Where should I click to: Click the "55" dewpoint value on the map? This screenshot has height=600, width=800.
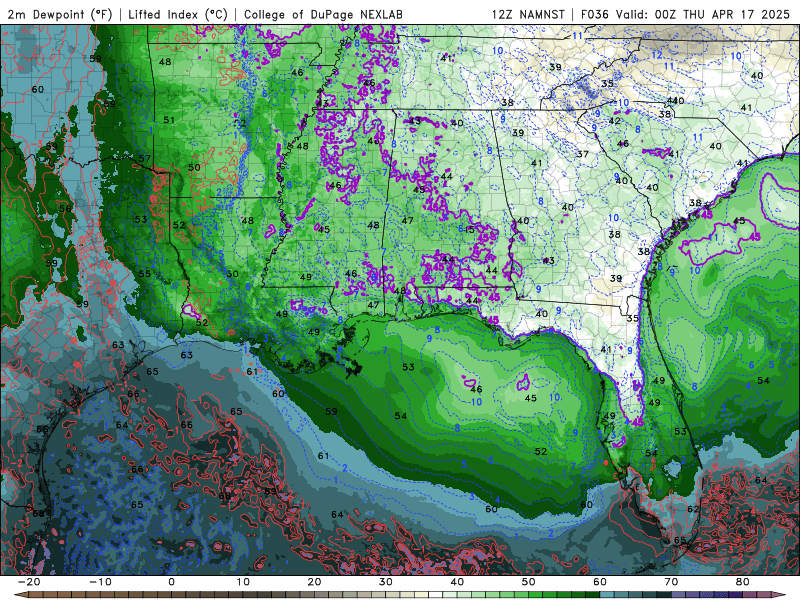coord(145,273)
